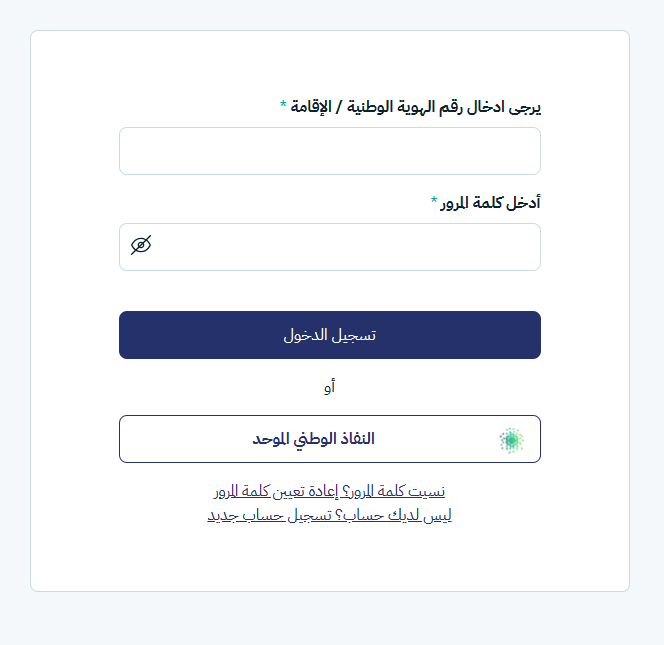Click the asterisk beside the national ID label
This screenshot has height=645, width=664.
(x=283, y=104)
